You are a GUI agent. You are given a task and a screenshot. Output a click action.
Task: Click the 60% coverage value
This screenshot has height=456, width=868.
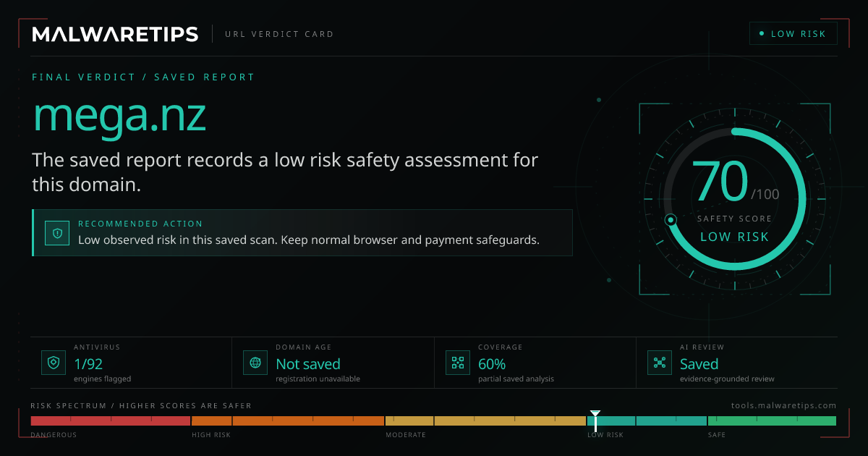492,364
